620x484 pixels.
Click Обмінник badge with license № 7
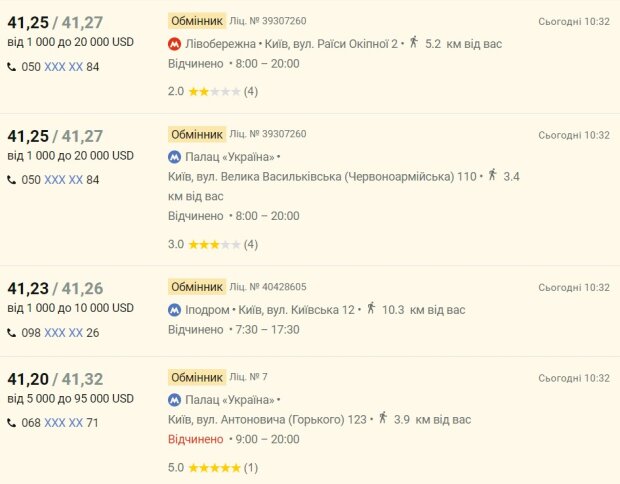tap(196, 377)
